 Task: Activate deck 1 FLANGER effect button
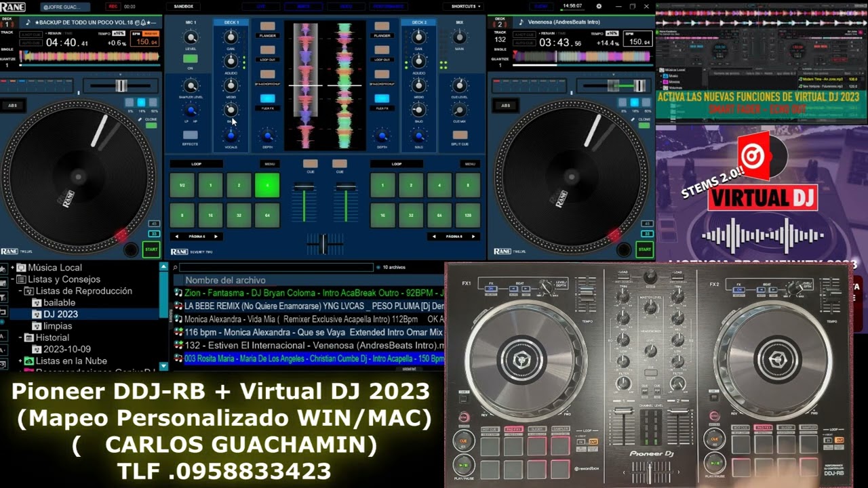click(267, 26)
